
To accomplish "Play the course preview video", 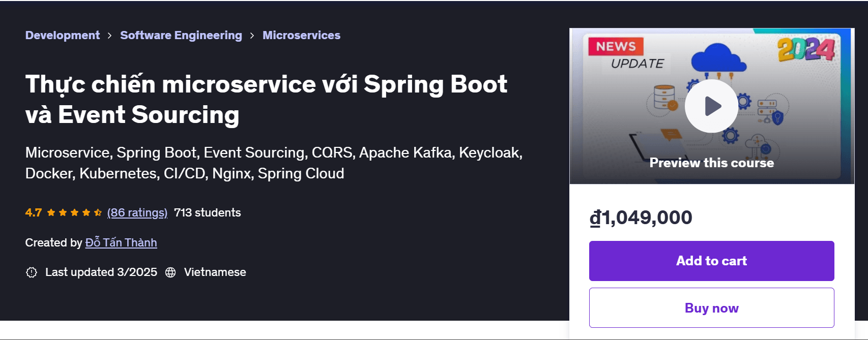I will [x=711, y=106].
